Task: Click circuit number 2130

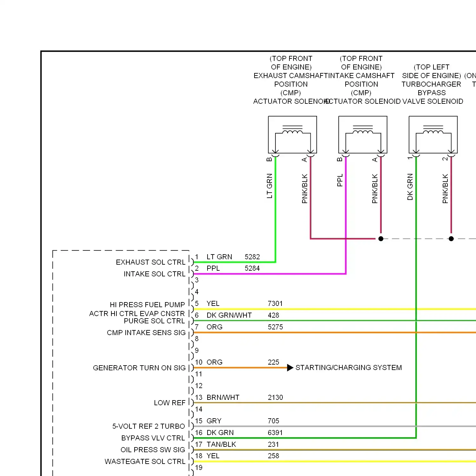Action: (275, 397)
